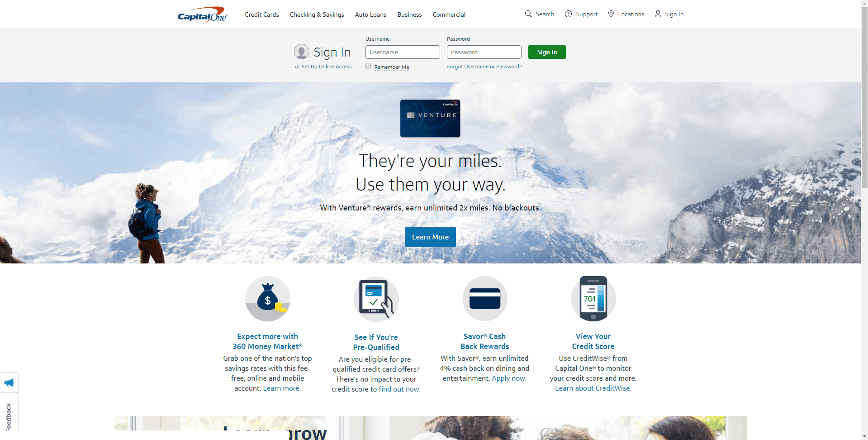Click the page vertical scrollbar thumb

pyautogui.click(x=864, y=97)
